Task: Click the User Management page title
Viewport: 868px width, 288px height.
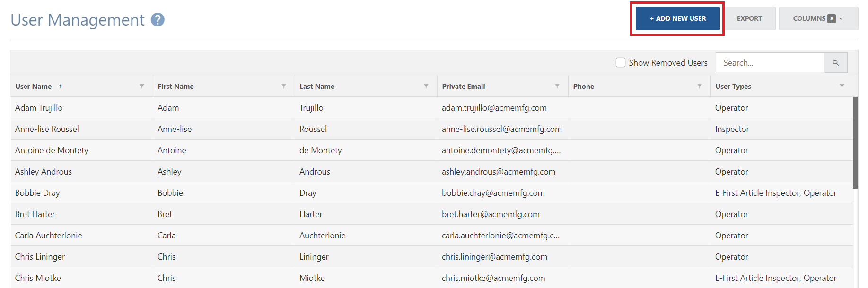Action: [78, 20]
